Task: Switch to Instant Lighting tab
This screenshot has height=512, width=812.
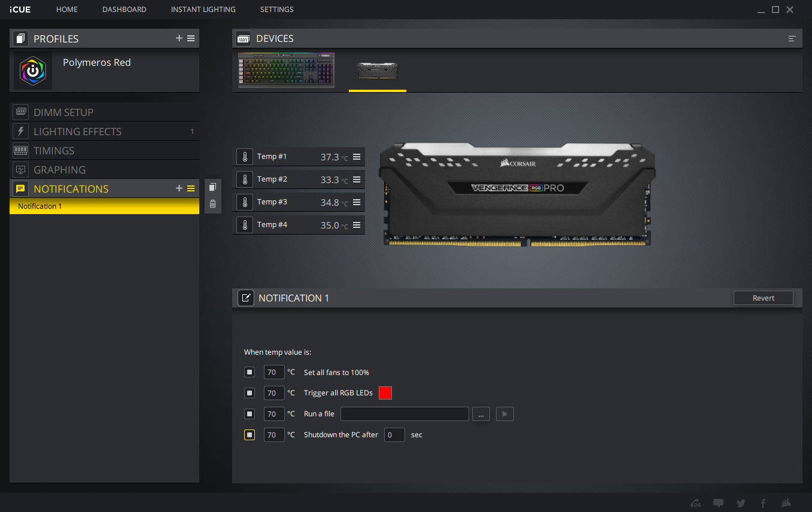Action: (x=203, y=10)
